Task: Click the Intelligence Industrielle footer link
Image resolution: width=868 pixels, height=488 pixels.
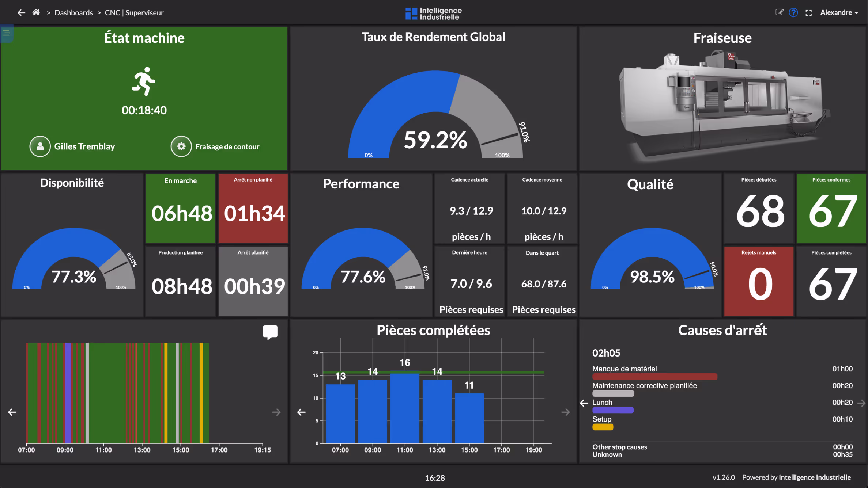Action: click(814, 477)
